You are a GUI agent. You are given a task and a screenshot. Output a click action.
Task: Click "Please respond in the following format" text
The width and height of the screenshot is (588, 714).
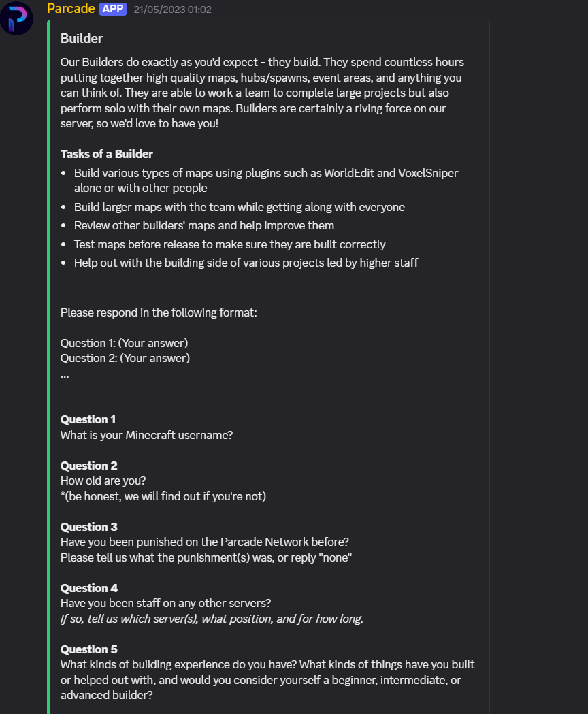pos(159,313)
